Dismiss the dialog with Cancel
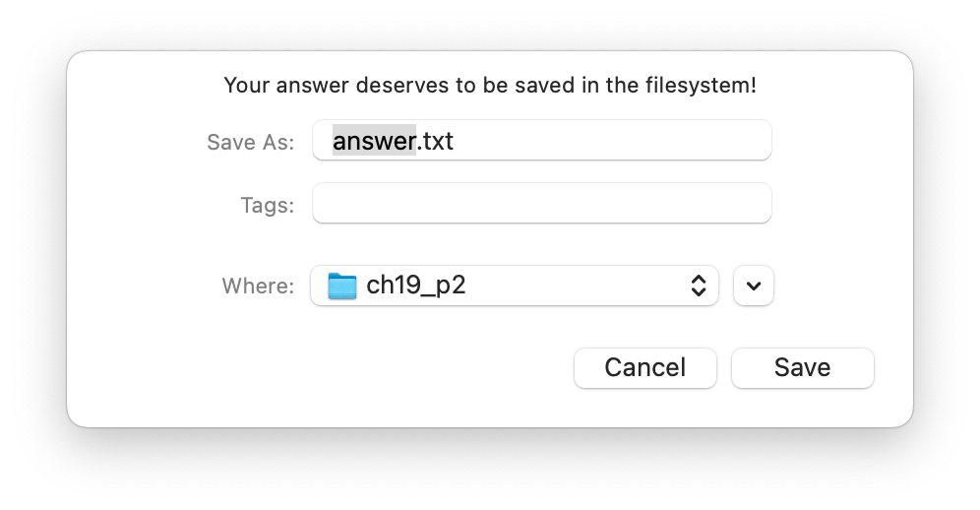 [x=645, y=368]
